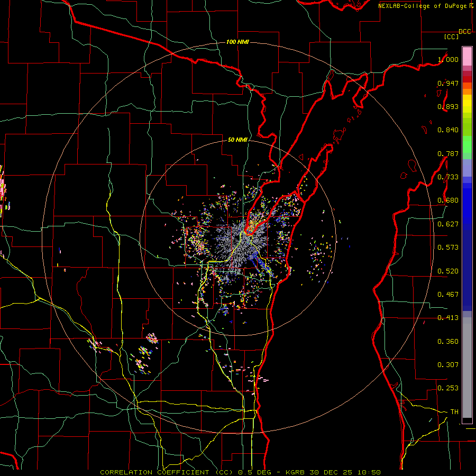Click the DCC label above the legend
The image size is (476, 476).
pos(465,32)
